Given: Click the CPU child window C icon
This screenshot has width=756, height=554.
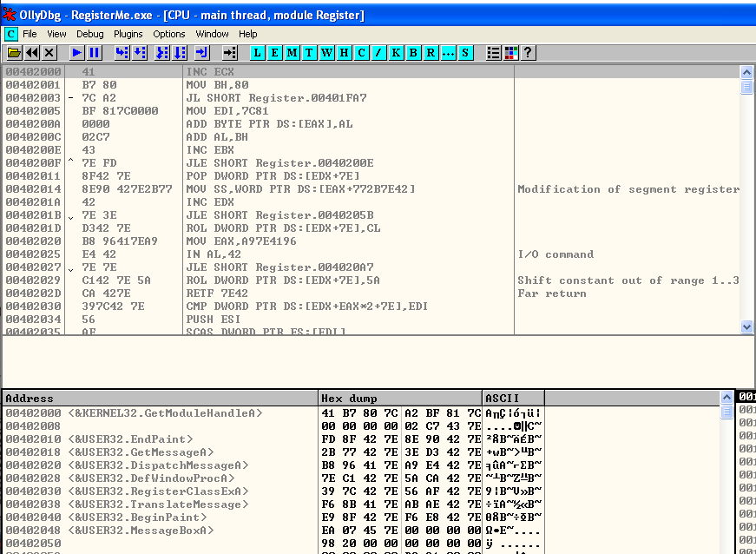Looking at the screenshot, I should click(x=10, y=34).
